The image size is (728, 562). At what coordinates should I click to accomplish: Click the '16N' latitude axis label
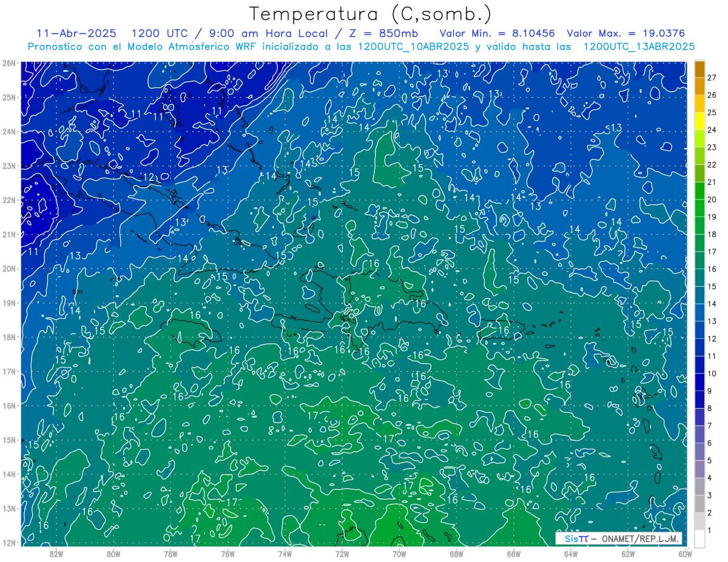[x=8, y=406]
